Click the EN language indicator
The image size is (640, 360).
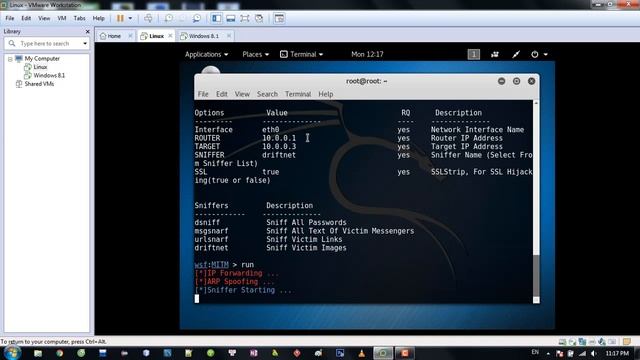point(535,352)
